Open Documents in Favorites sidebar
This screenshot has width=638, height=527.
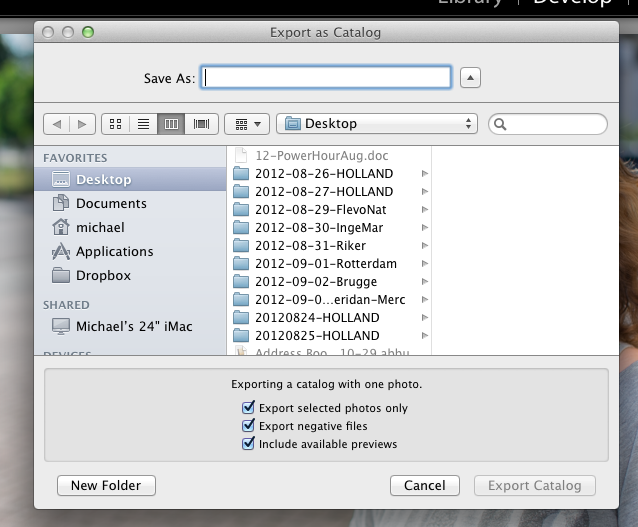tap(111, 203)
